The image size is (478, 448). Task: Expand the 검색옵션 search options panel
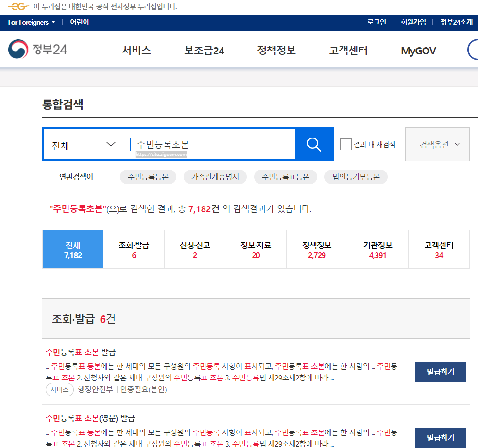[x=436, y=144]
